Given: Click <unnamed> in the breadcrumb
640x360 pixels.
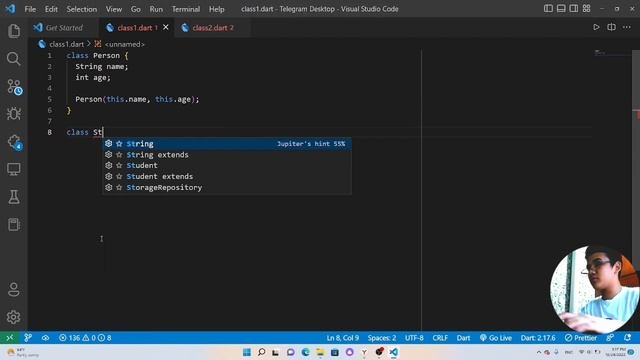Looking at the screenshot, I should [x=124, y=44].
